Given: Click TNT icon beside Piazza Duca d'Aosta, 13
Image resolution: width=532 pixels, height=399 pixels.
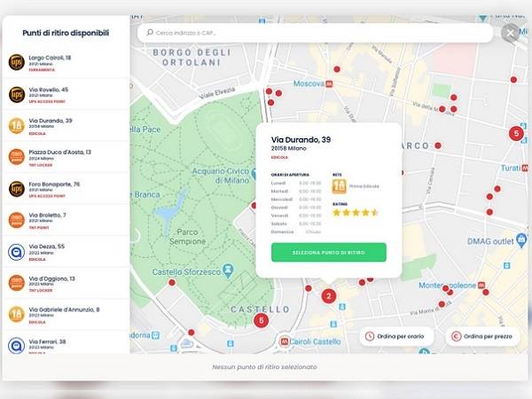Looking at the screenshot, I should 16,157.
